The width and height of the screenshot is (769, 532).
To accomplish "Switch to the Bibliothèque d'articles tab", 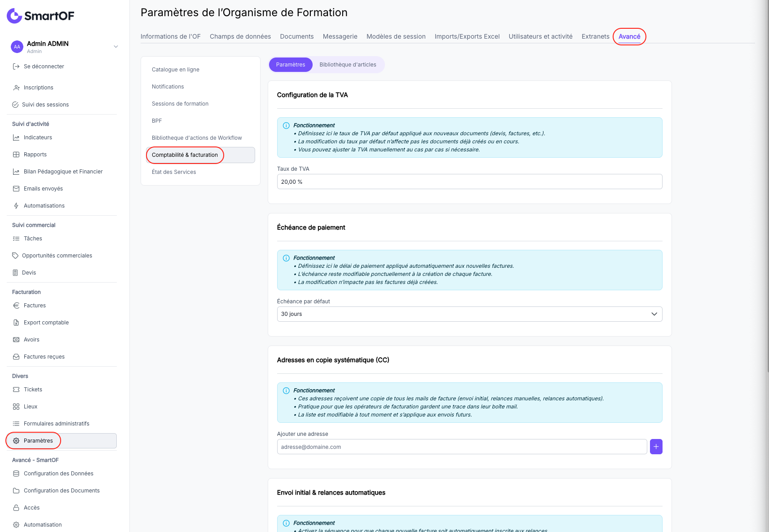I will [348, 65].
